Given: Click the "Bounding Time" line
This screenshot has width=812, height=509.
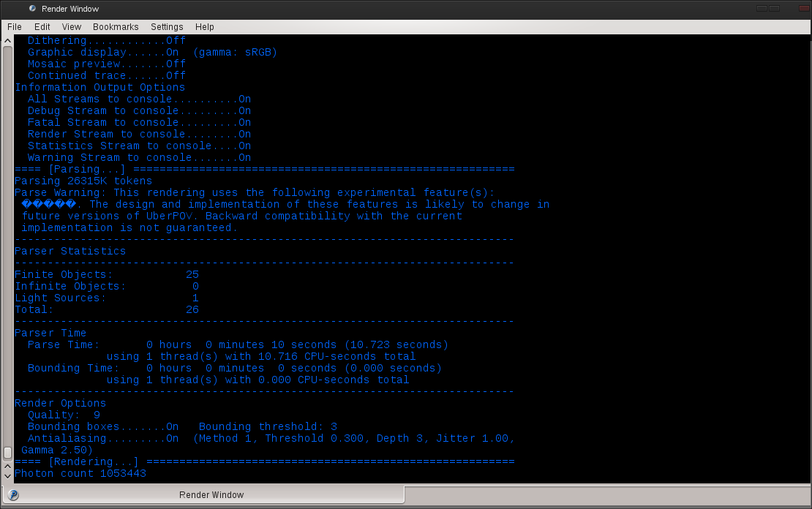Looking at the screenshot, I should pos(235,368).
